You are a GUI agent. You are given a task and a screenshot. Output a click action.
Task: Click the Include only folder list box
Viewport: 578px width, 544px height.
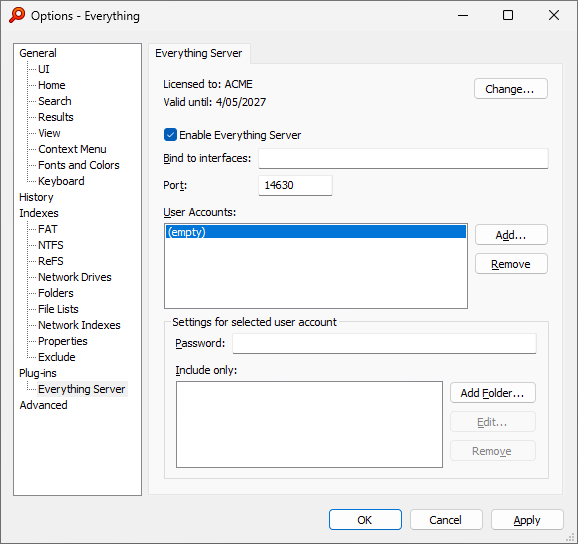(x=309, y=425)
